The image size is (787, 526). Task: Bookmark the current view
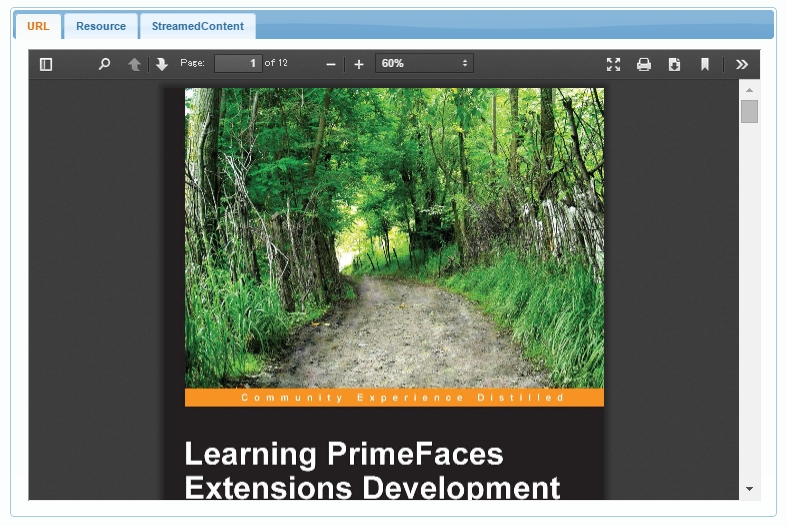tap(705, 64)
